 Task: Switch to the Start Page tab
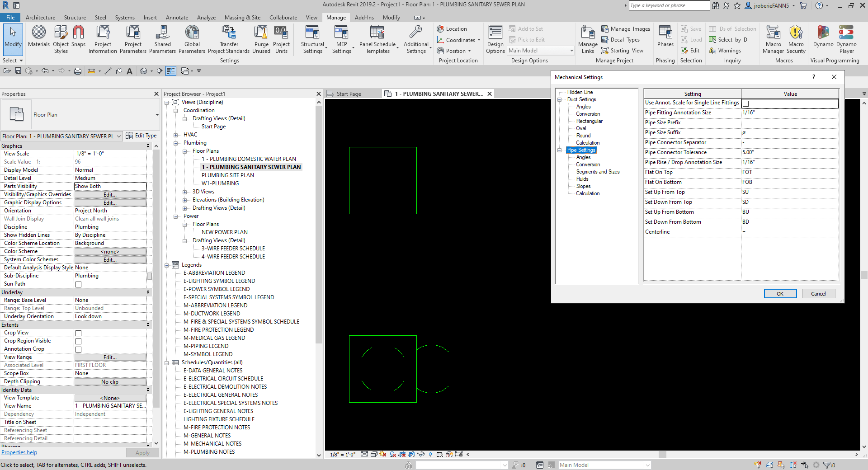pyautogui.click(x=348, y=94)
